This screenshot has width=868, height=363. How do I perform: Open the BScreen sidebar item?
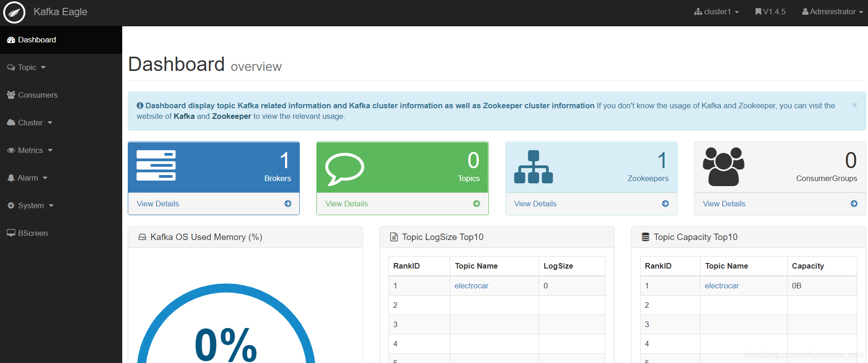[61, 233]
